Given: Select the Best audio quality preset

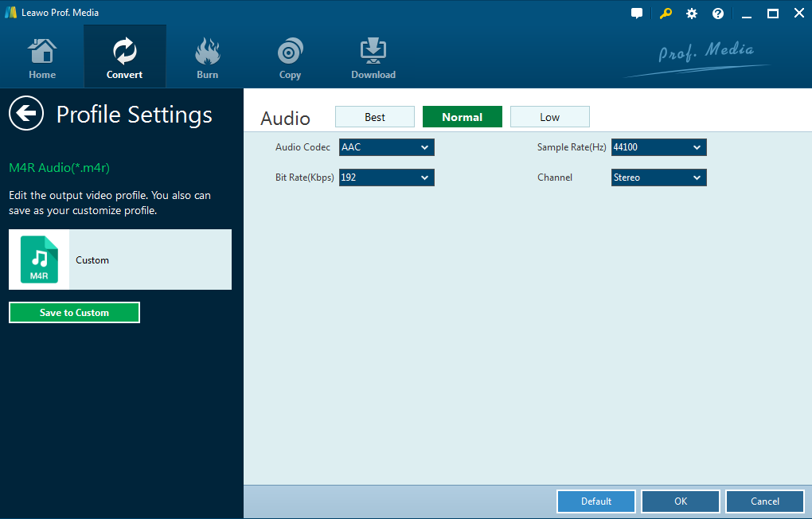Looking at the screenshot, I should [375, 117].
